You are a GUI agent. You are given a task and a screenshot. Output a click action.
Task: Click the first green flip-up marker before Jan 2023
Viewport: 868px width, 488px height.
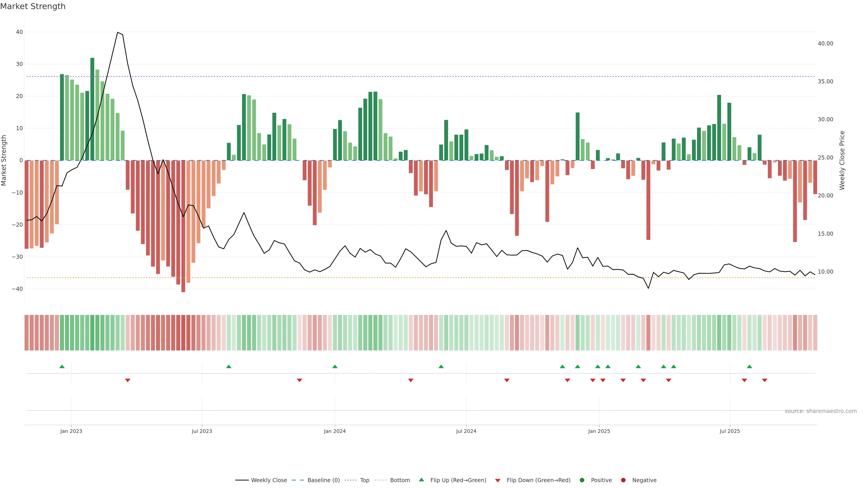click(x=62, y=366)
